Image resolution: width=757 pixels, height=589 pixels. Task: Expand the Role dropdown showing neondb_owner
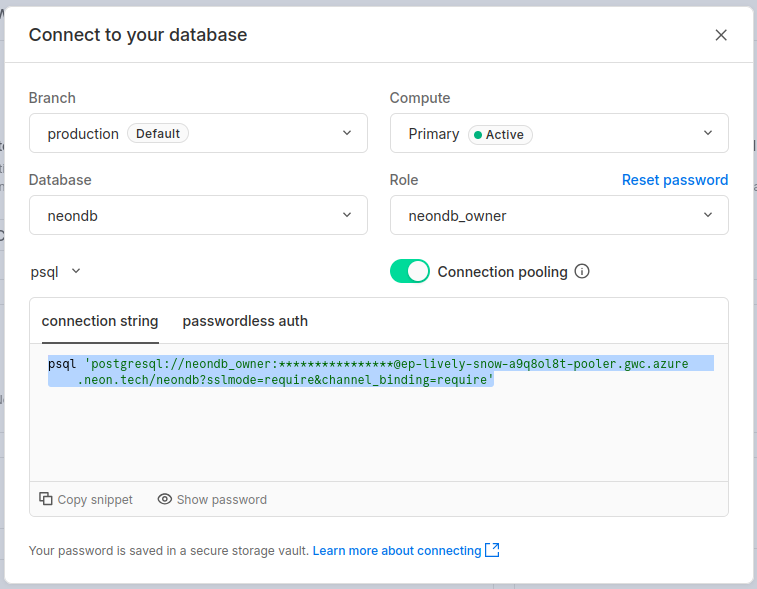[558, 215]
